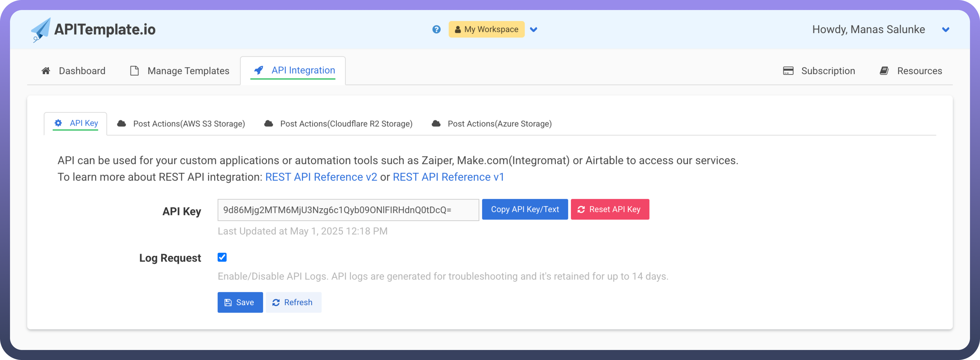Open the Manage Templates tab

[188, 71]
